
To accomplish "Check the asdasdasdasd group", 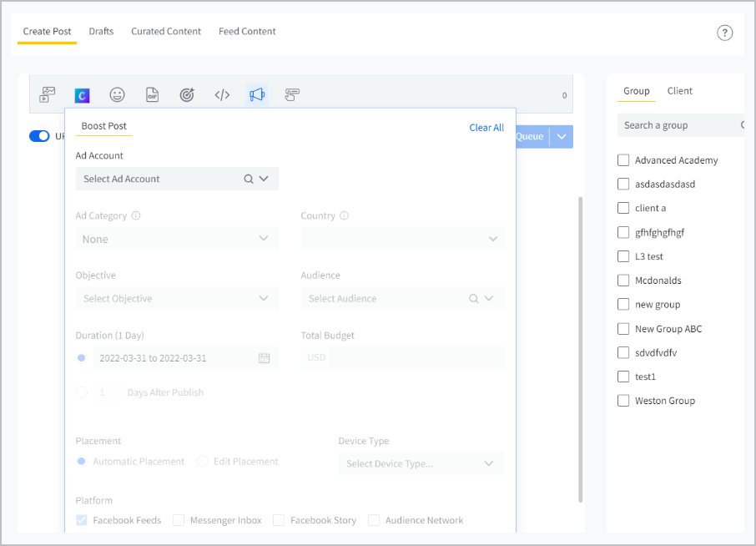I will click(x=623, y=185).
